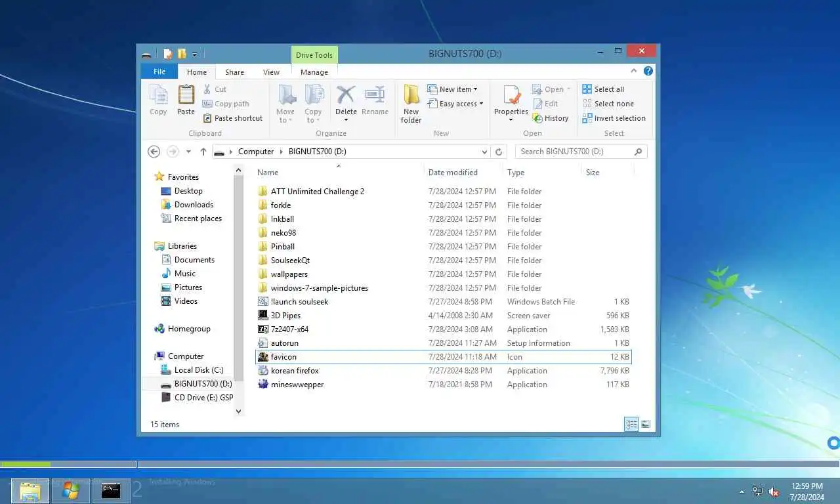Open Quick Access Toolbar customize arrow
The width and height of the screenshot is (840, 504).
tap(195, 54)
